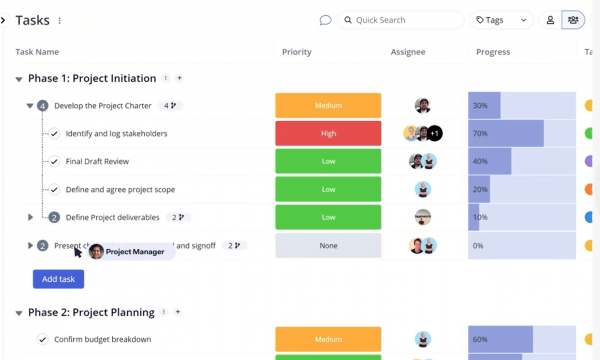Check off Final Draft Review task
The image size is (600, 360).
(x=54, y=161)
